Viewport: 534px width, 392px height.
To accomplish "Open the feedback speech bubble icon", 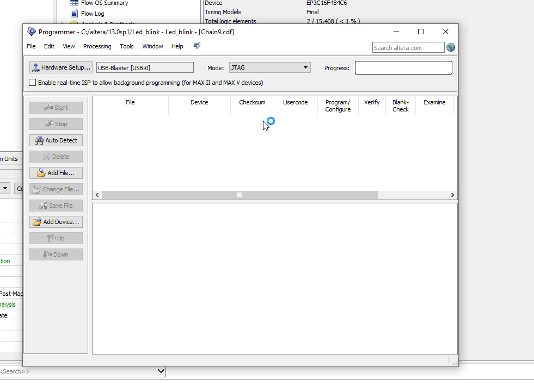I will click(197, 45).
